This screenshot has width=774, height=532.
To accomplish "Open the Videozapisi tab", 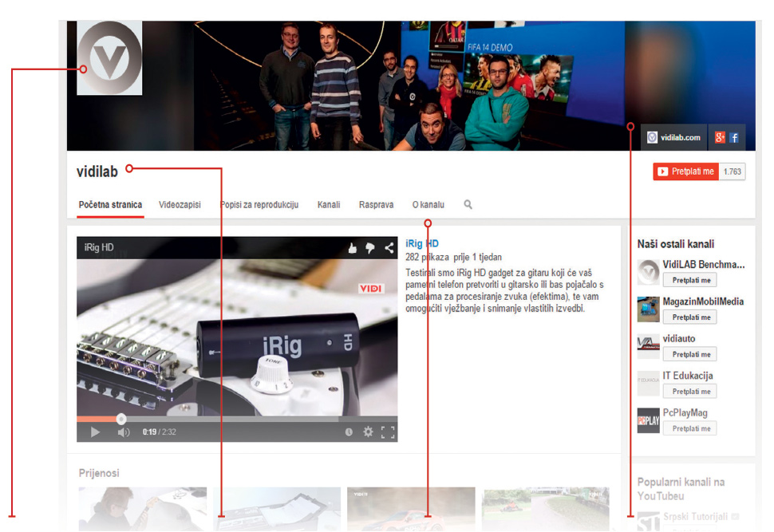I will coord(180,205).
